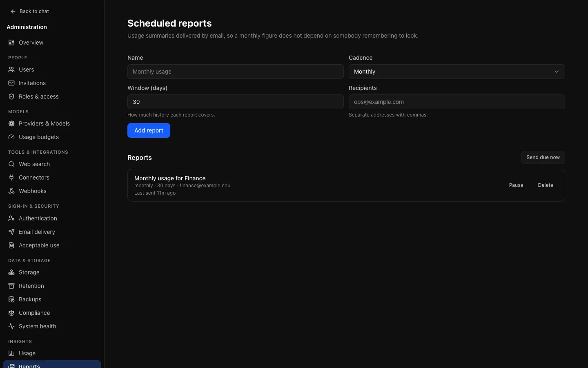Focus the Window (days) field
The image size is (588, 368).
(x=235, y=102)
